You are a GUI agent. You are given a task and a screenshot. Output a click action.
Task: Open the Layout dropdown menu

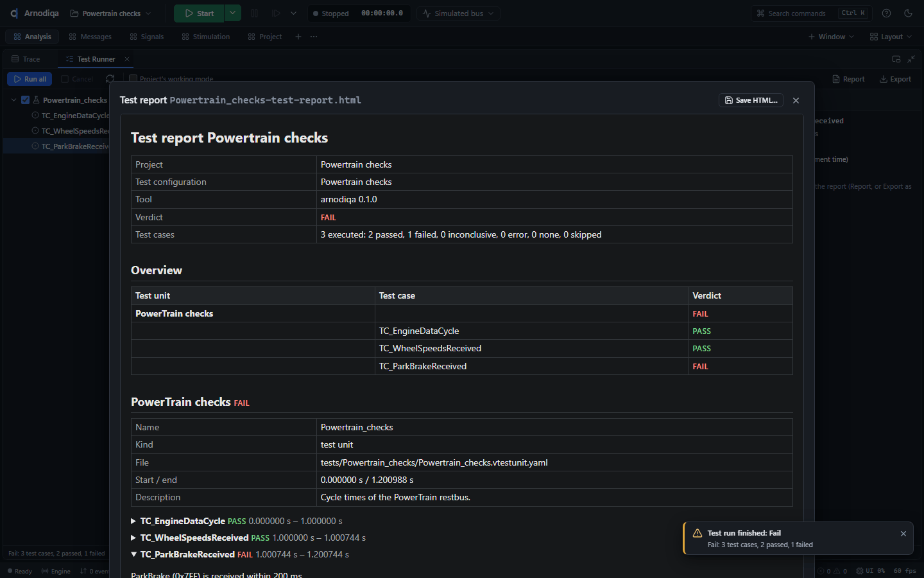tap(891, 37)
